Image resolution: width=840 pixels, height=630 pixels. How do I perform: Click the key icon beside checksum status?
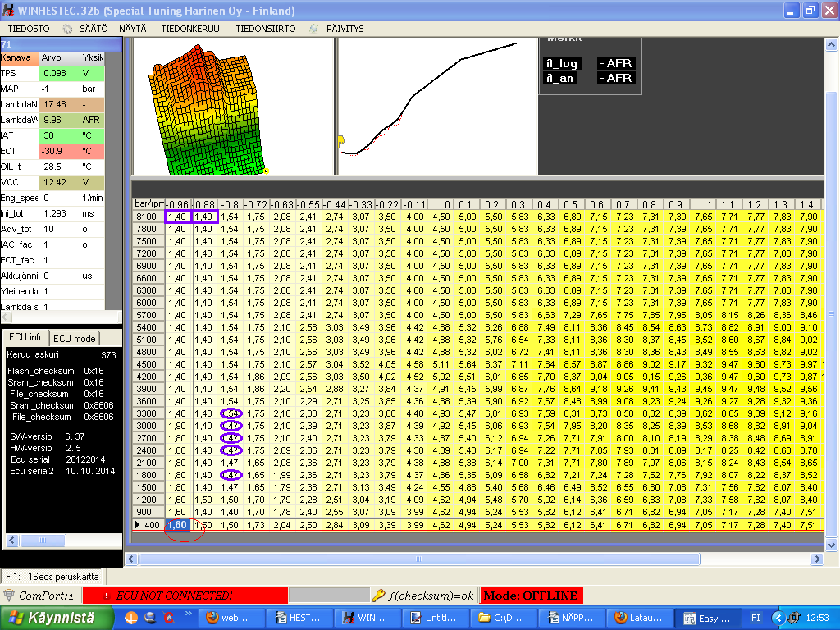(379, 596)
